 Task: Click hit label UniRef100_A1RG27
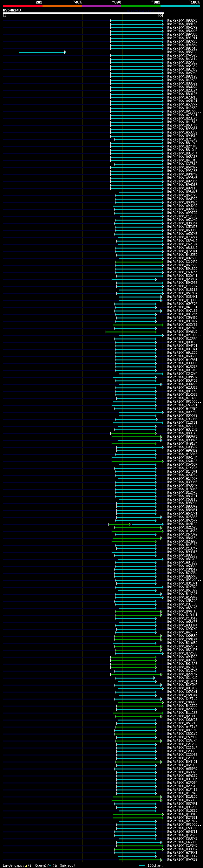[x=182, y=366]
